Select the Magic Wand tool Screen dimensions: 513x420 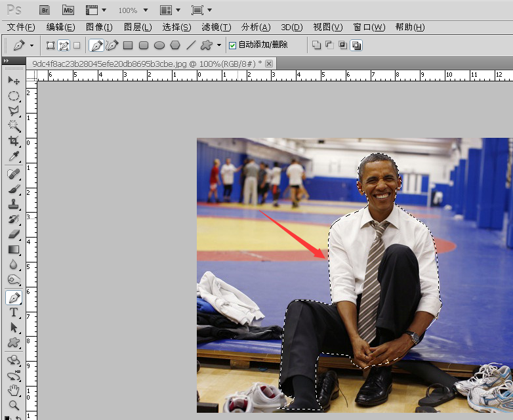coord(13,126)
